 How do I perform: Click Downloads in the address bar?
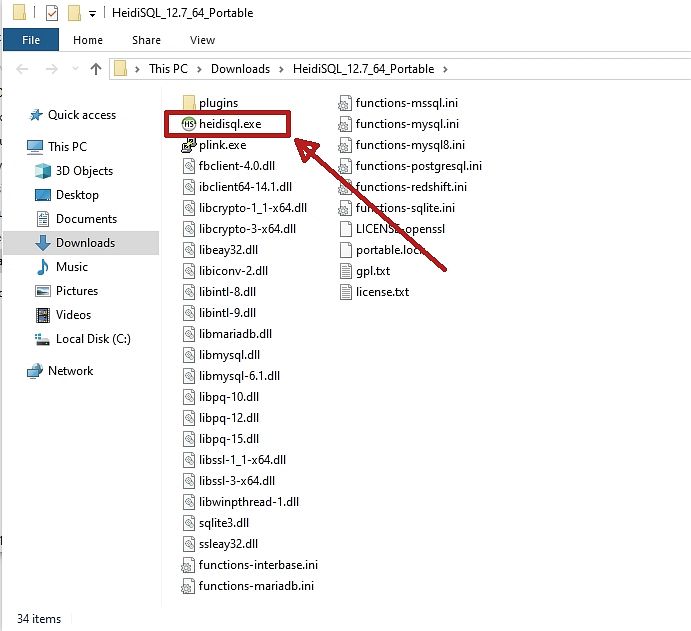[240, 69]
